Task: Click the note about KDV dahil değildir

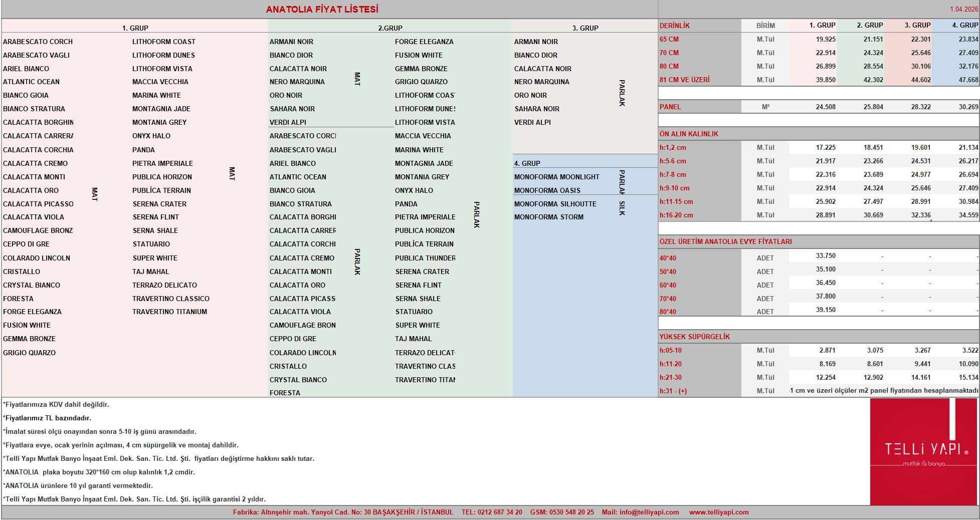Action: click(56, 404)
